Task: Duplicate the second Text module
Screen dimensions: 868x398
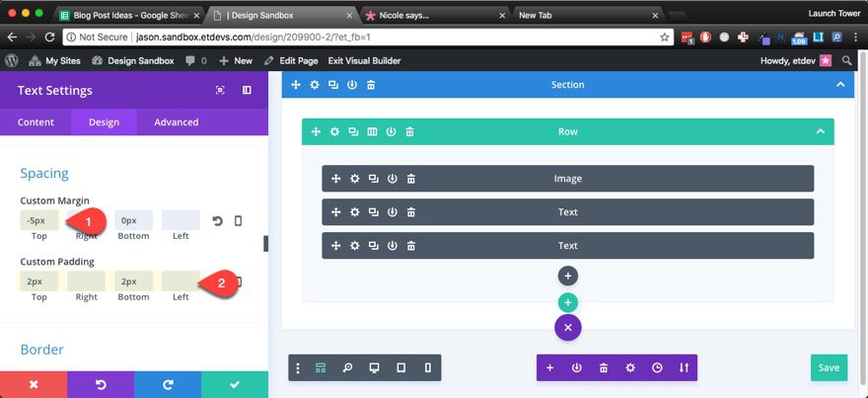Action: click(374, 246)
